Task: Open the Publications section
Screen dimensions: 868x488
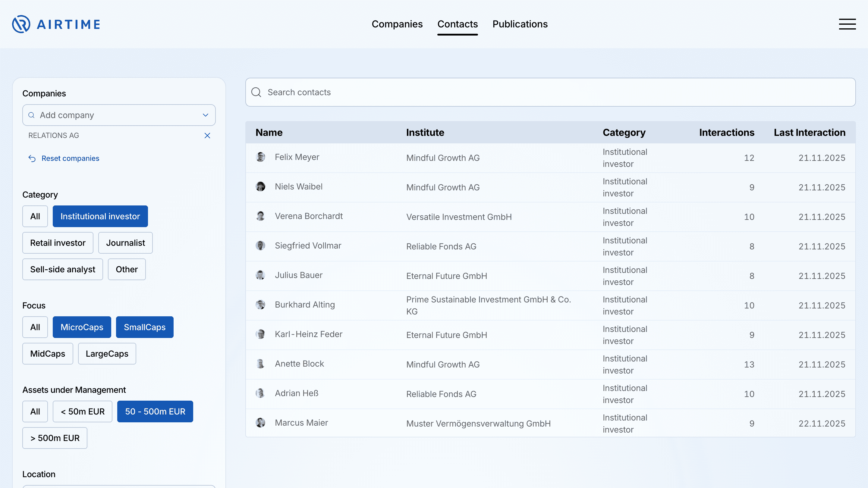Action: coord(520,24)
